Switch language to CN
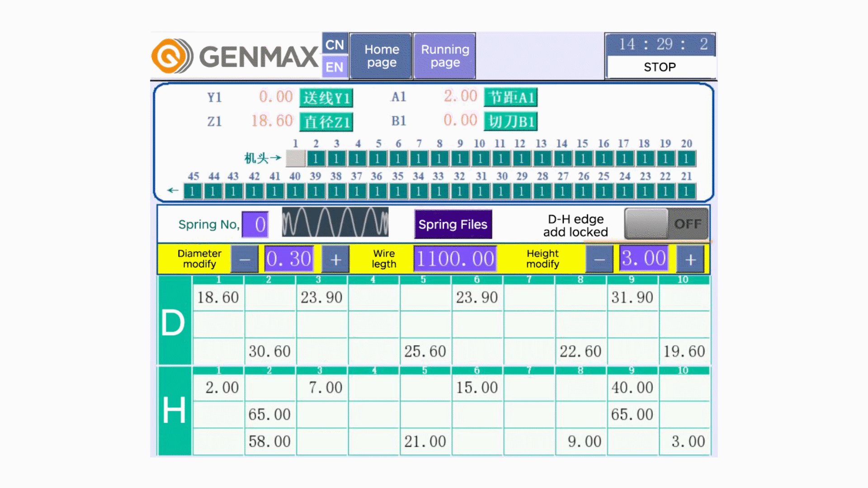 pyautogui.click(x=335, y=44)
